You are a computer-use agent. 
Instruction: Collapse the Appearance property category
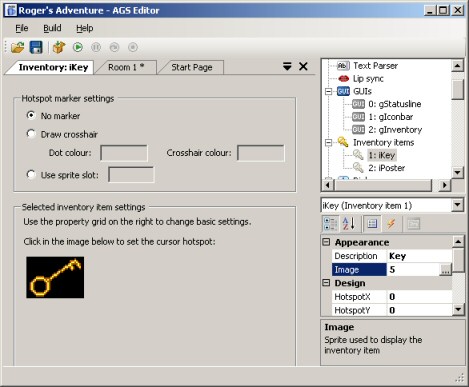pyautogui.click(x=326, y=242)
